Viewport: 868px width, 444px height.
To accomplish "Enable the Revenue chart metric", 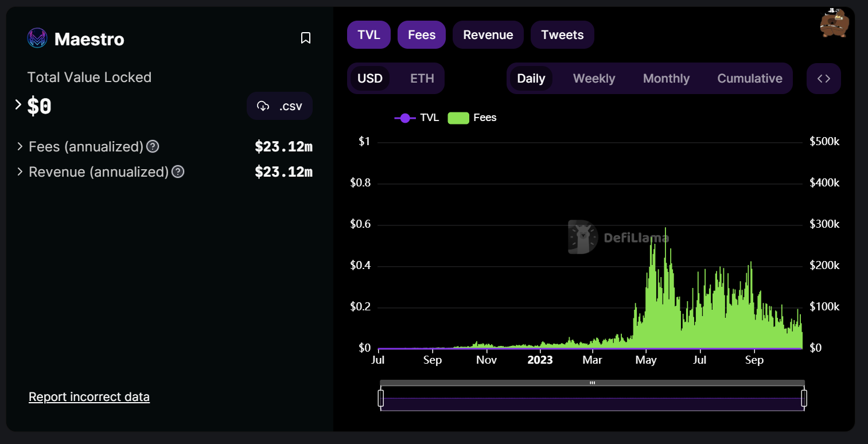I will (x=488, y=35).
